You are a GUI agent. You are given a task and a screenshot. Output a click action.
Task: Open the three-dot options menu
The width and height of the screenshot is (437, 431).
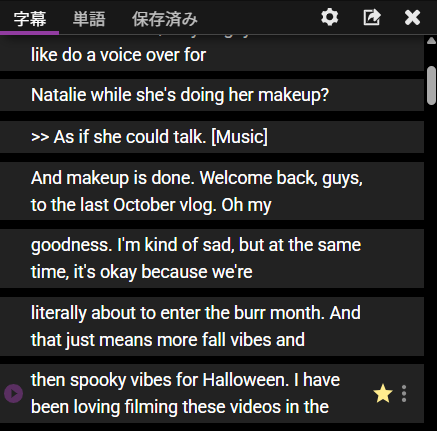click(x=404, y=394)
